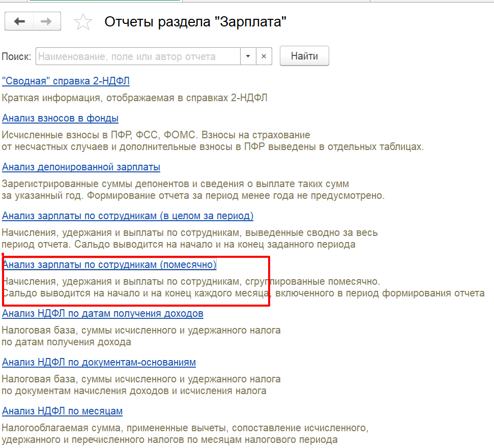The image size is (494, 448).
Task: Click description starting with Исчисленные взносы в ПФР
Action: coord(156,135)
